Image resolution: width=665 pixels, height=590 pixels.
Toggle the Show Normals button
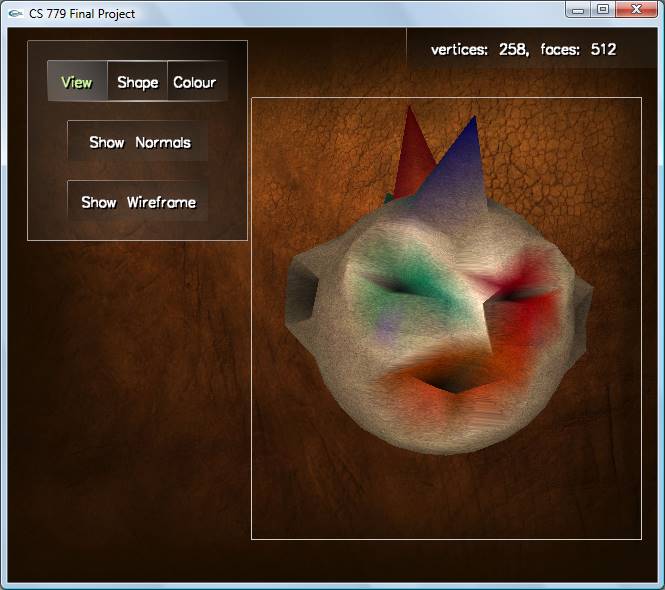(x=139, y=142)
